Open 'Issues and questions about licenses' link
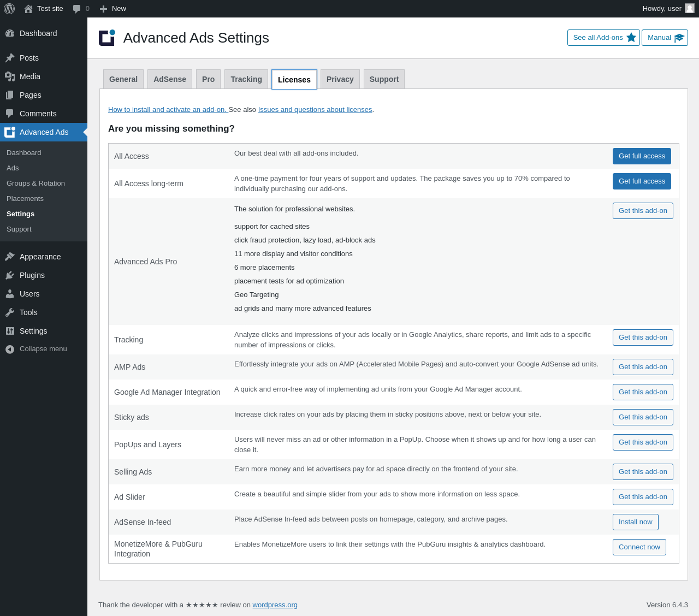This screenshot has width=699, height=616. 315,110
